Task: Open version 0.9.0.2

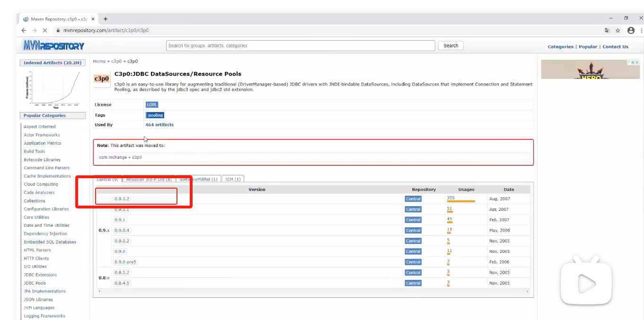Action: point(122,241)
